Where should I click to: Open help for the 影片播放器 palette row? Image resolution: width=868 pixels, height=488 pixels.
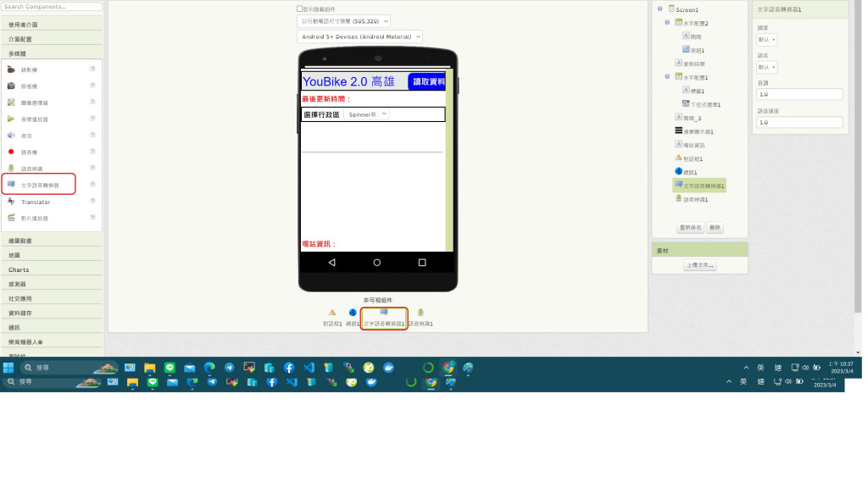[92, 218]
